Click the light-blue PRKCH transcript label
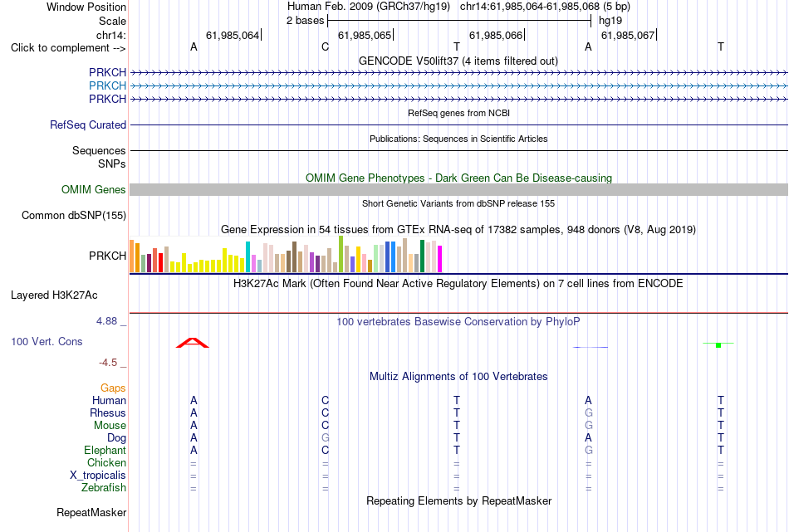This screenshot has width=789, height=532. (x=107, y=86)
